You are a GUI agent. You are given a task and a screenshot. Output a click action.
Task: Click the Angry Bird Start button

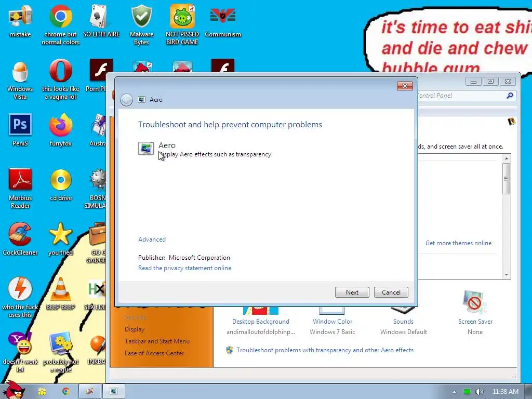point(14,390)
